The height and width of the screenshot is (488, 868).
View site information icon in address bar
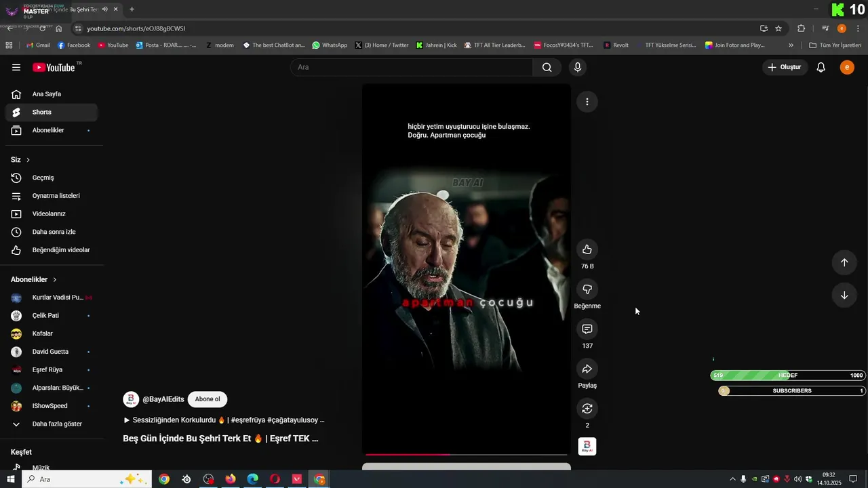pyautogui.click(x=78, y=28)
